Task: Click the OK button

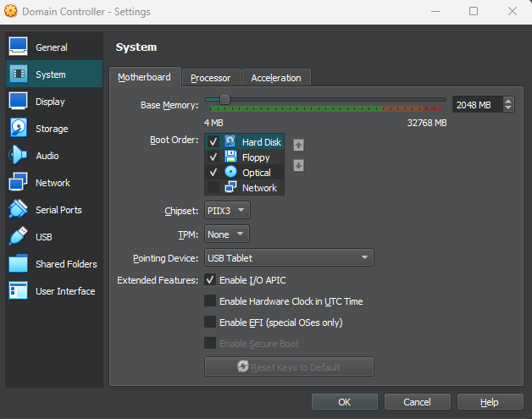Action: 344,402
